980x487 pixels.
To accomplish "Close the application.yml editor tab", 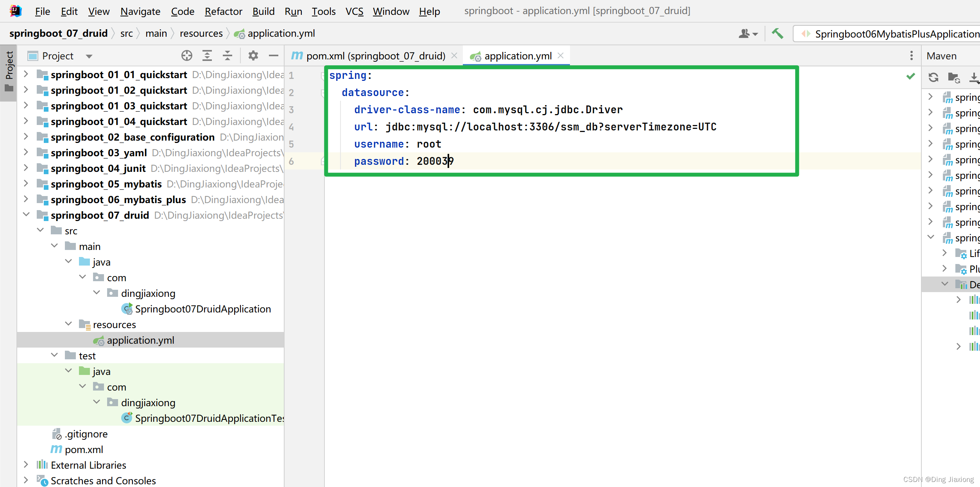I will [561, 56].
